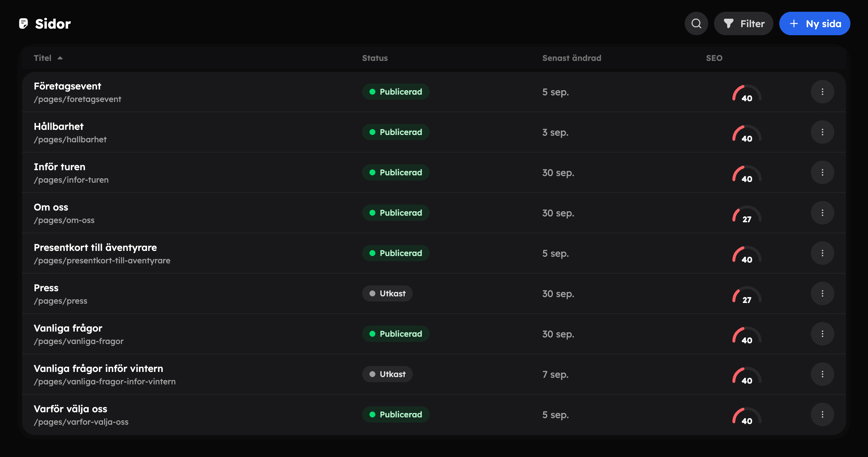This screenshot has width=868, height=457.
Task: Click the 7 sep. date cell
Action: pos(555,374)
